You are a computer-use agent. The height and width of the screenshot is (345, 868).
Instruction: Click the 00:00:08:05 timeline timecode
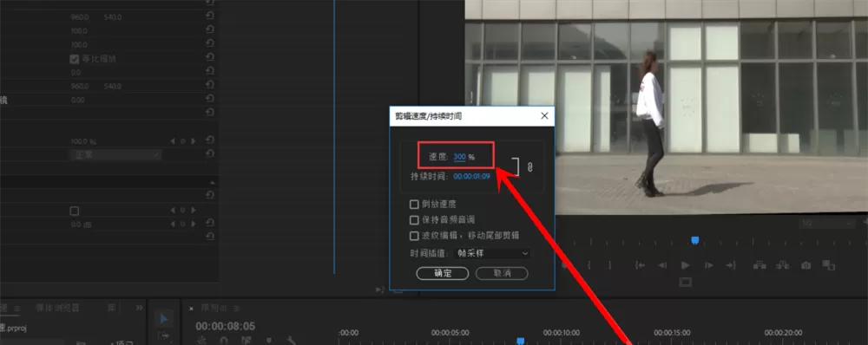tap(226, 326)
